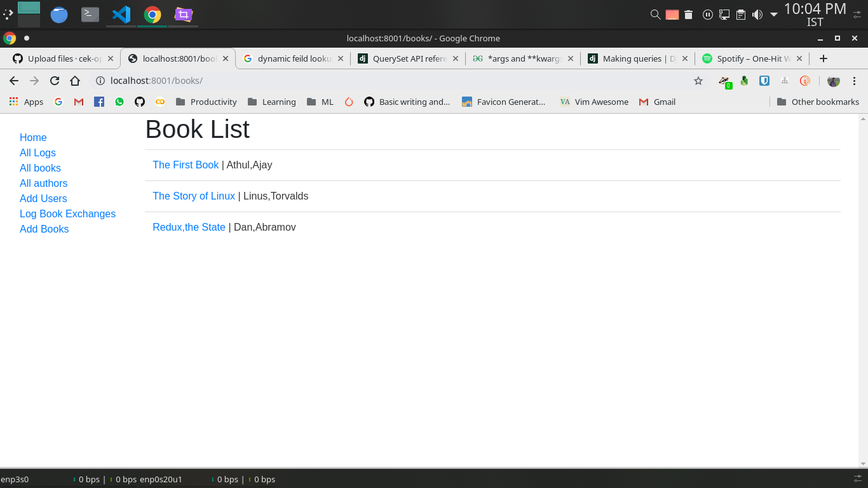Open the purple screenshot crop tool
Image resolution: width=868 pixels, height=488 pixels.
(x=184, y=14)
